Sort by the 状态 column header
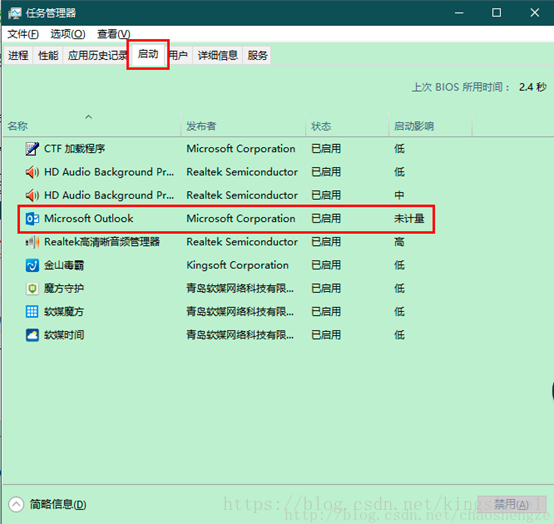 [x=347, y=126]
